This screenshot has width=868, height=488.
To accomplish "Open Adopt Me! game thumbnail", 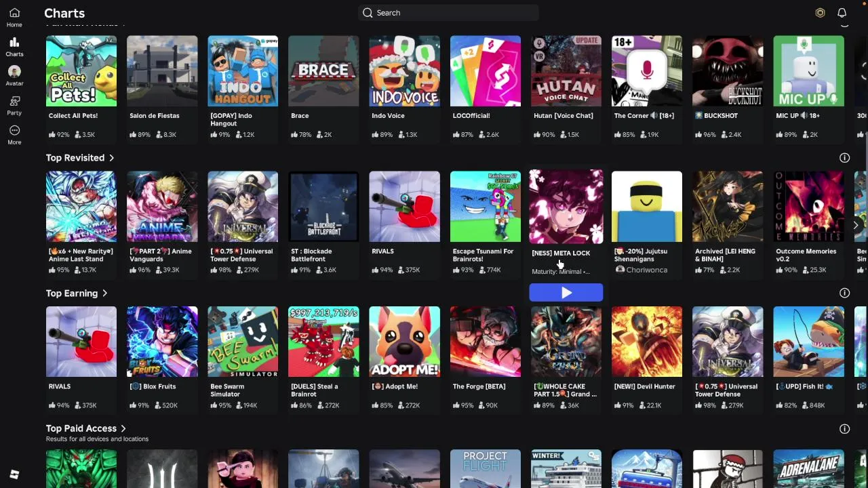I will click(404, 342).
